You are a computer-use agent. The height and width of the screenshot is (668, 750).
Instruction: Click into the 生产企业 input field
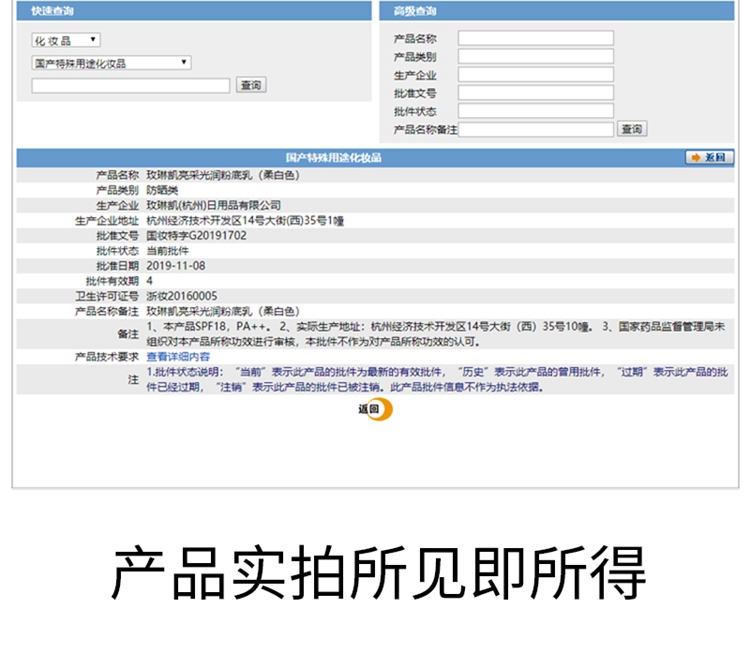click(535, 75)
